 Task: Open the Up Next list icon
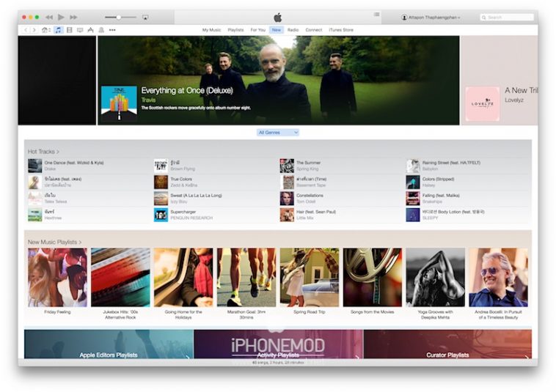coord(376,15)
